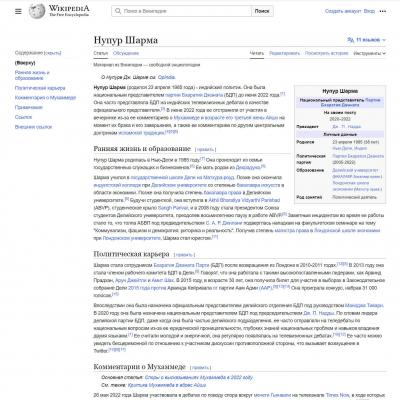Screen dimensions: 400x400
Task: Focus the Wikipedia search input field
Action: click(x=182, y=11)
